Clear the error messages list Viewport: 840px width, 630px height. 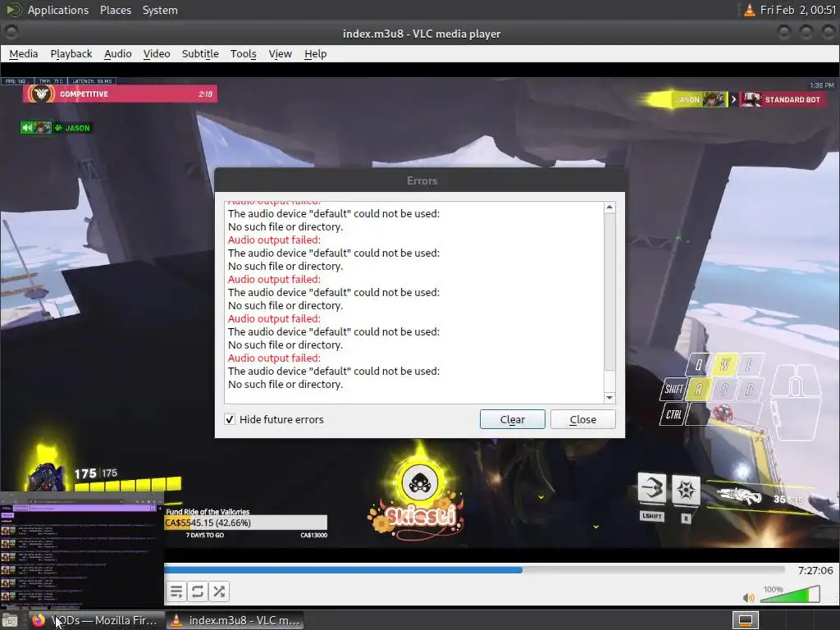click(512, 419)
